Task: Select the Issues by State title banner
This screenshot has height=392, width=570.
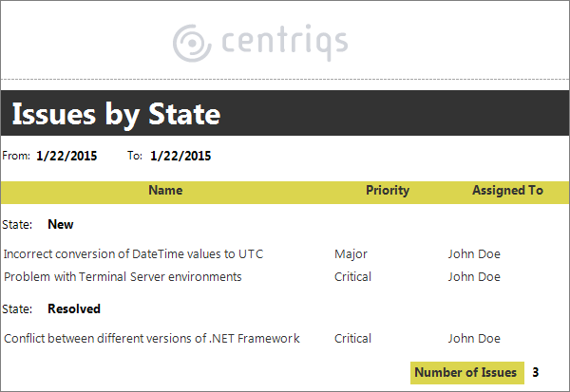Action: 285,113
